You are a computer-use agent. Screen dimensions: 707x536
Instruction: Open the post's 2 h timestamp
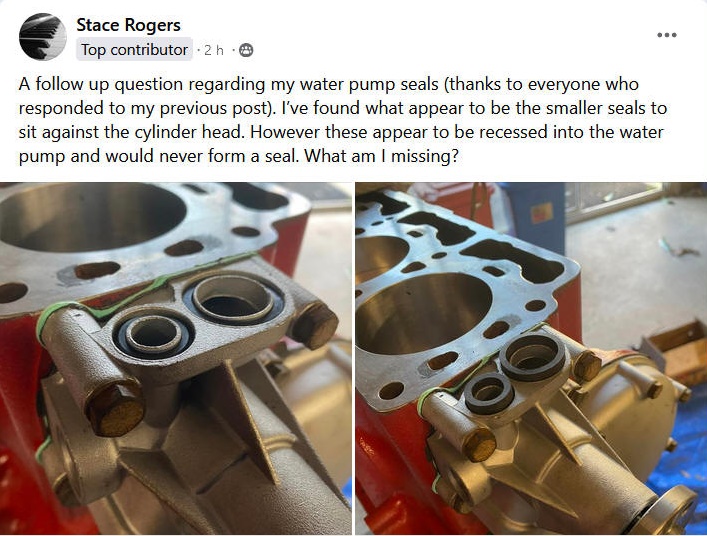(214, 50)
